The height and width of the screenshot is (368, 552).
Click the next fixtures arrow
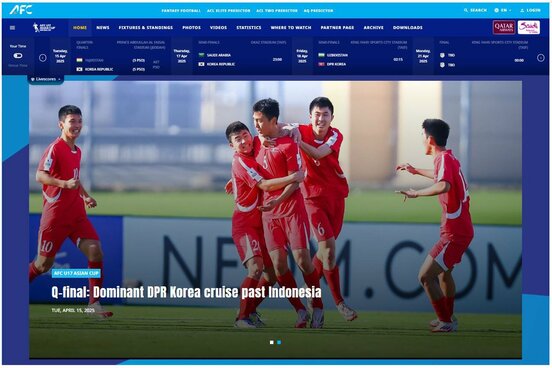[x=541, y=58]
